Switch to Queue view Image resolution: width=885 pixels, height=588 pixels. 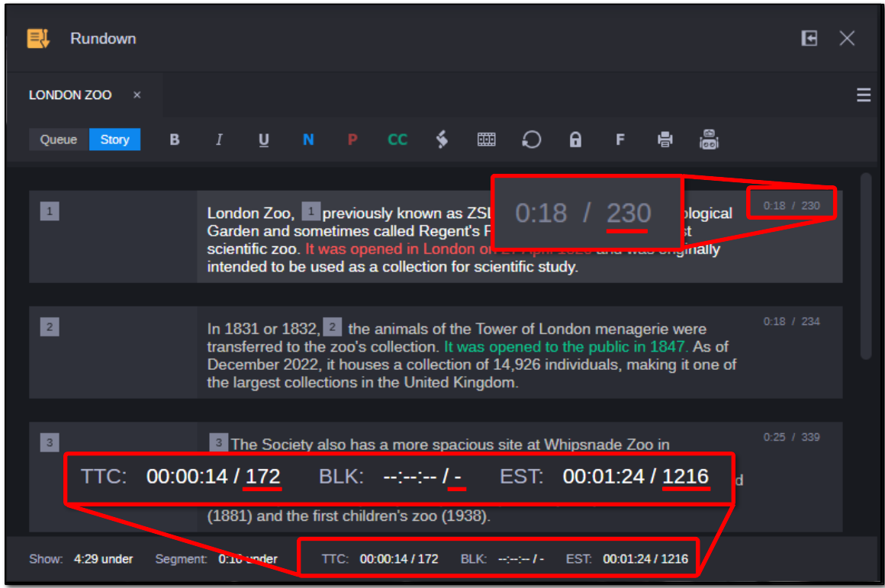[59, 140]
